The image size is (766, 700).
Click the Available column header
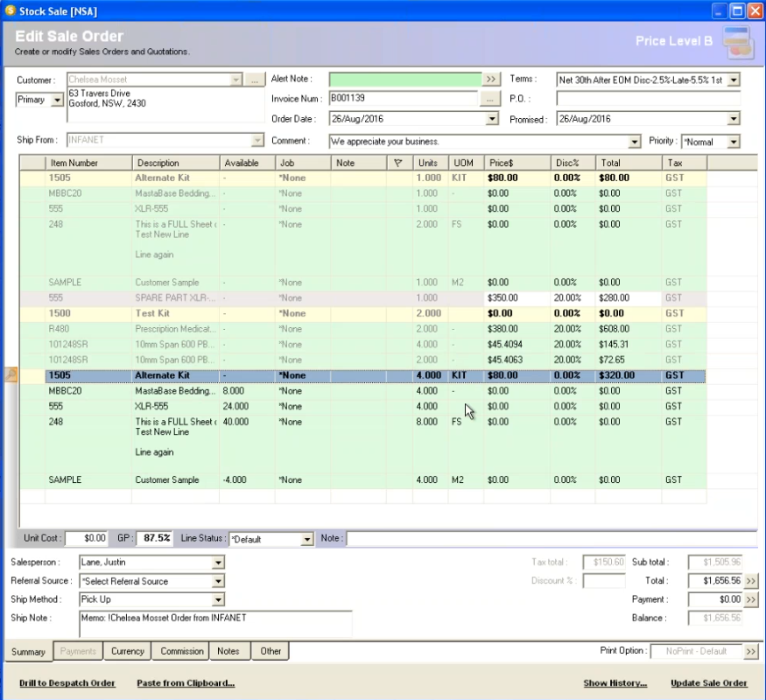click(x=247, y=163)
